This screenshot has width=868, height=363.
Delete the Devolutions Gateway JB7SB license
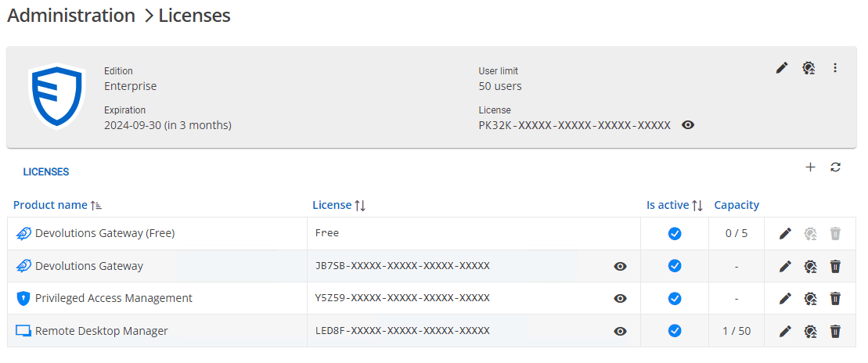835,266
